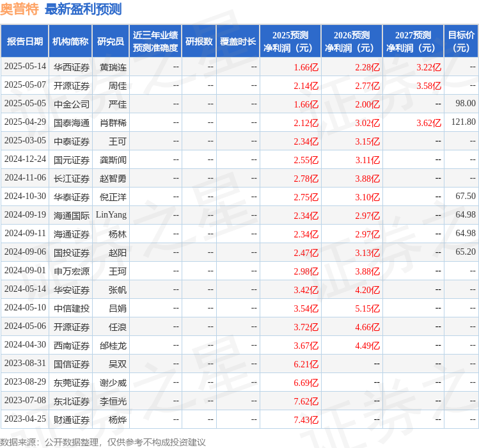Click the 4.20亿 2026 forecast value
Viewport: 479px width, 448px height.
(368, 290)
